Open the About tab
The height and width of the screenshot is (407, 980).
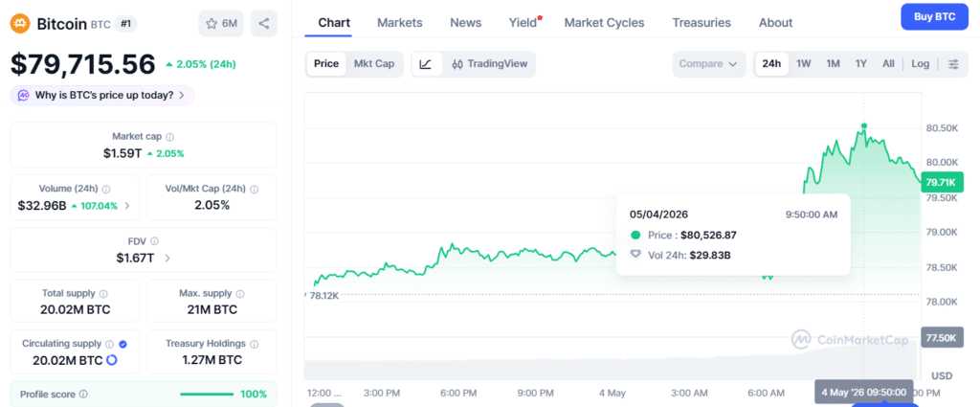point(775,23)
